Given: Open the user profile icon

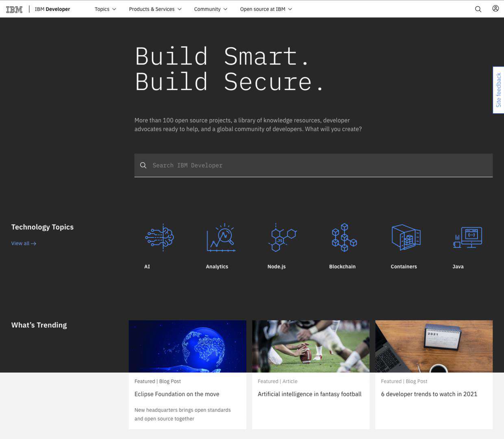Looking at the screenshot, I should pyautogui.click(x=495, y=9).
